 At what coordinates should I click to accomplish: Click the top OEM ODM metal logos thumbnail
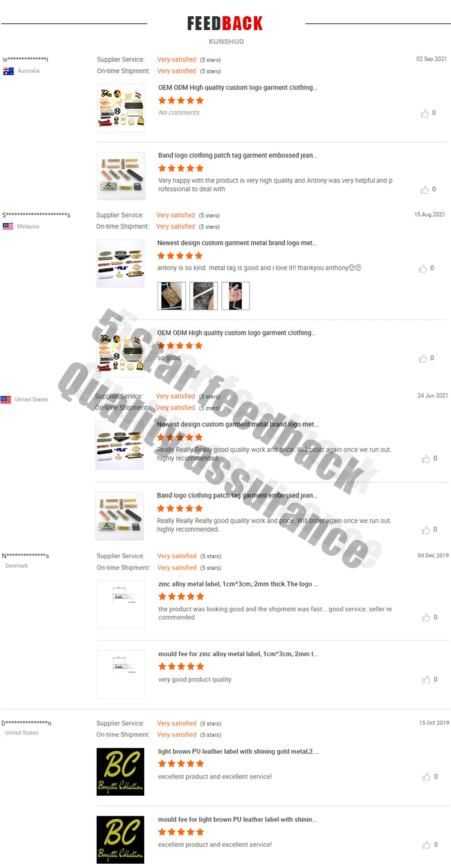121,108
